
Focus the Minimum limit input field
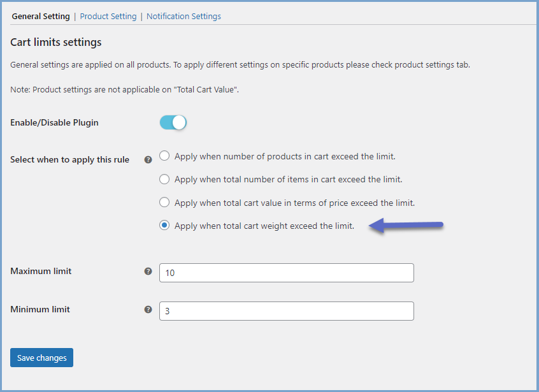[286, 311]
